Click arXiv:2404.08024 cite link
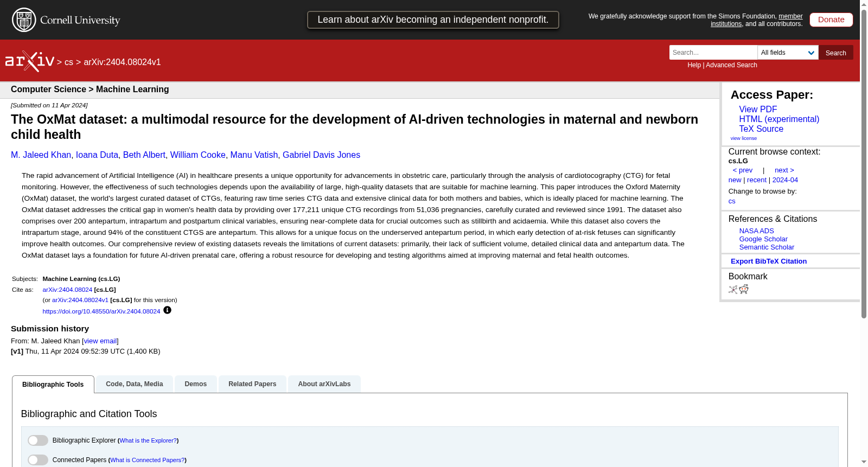Image resolution: width=868 pixels, height=467 pixels. (67, 290)
